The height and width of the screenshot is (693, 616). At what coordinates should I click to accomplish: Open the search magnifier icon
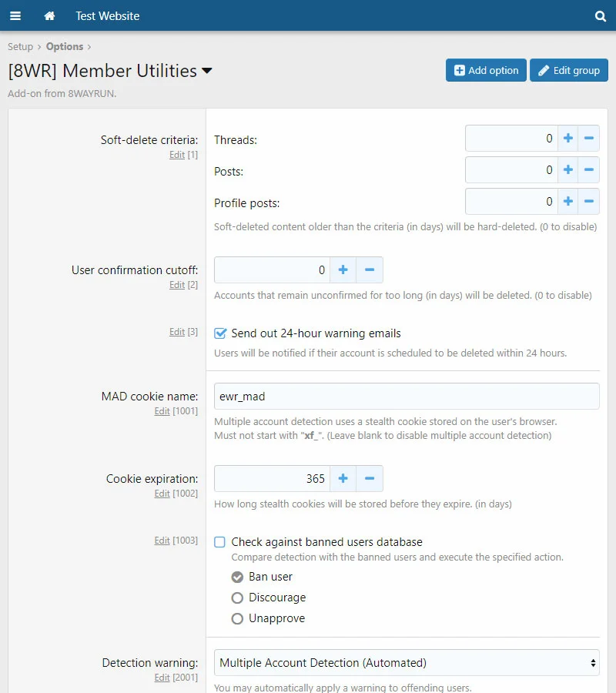[x=601, y=15]
